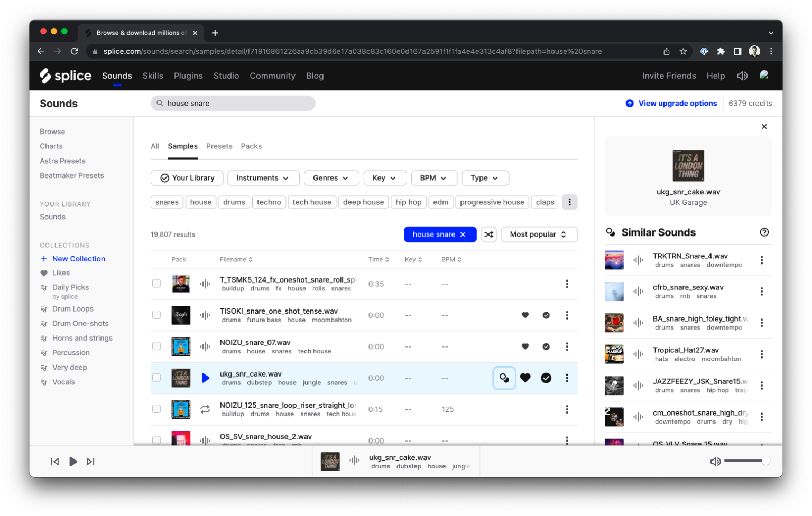Viewport: 812px width, 516px height.
Task: Open Similar Sounds for ukg_snr_cake.wav
Action: coord(504,378)
